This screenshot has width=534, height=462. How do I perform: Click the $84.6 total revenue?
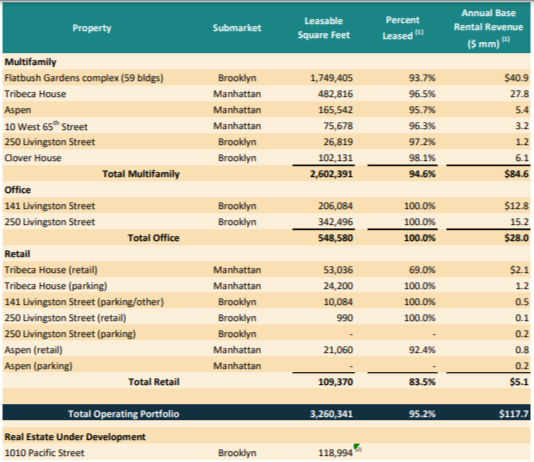(516, 174)
